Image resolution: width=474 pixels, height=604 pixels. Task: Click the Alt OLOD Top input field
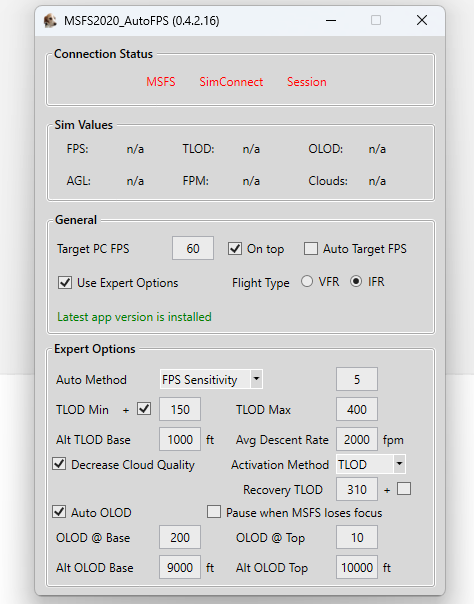pos(357,567)
